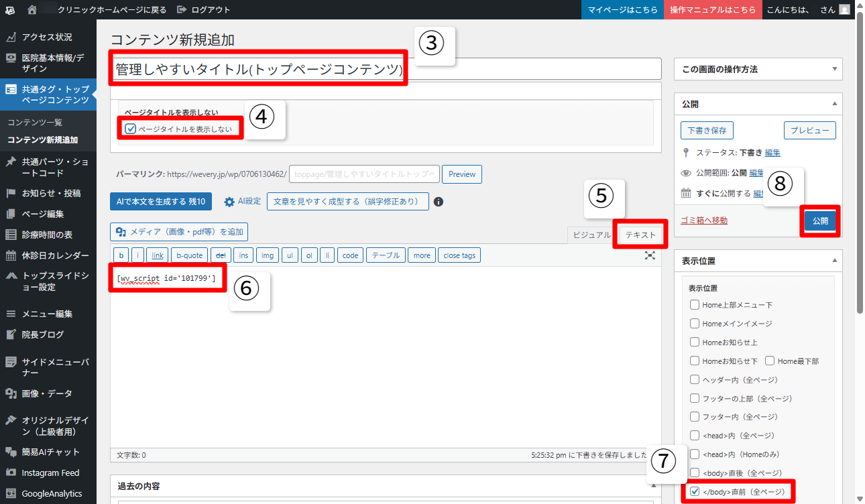Image resolution: width=865 pixels, height=504 pixels.
Task: Check the フッター内（全ページ） option
Action: point(695,417)
